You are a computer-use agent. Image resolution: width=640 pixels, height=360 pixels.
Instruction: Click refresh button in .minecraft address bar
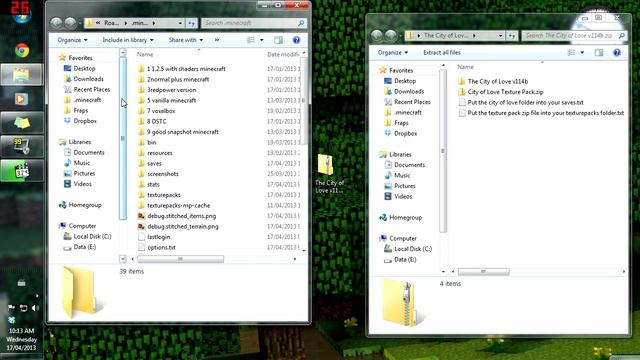191,23
